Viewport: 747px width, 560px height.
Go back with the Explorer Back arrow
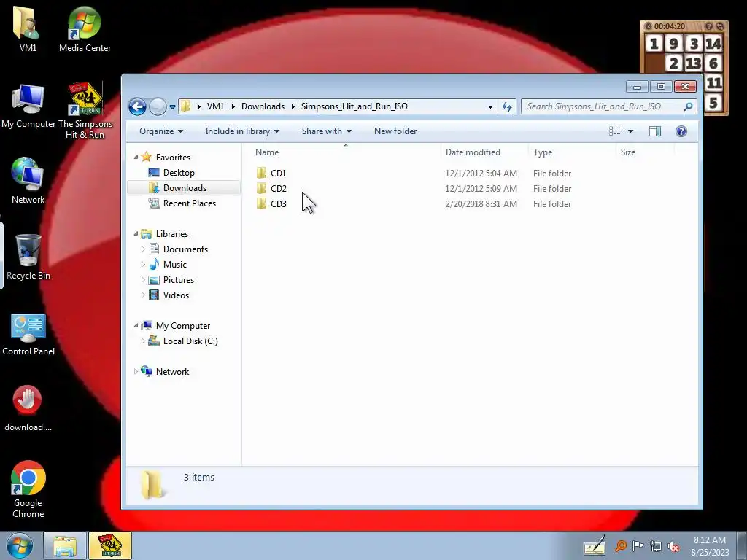137,106
